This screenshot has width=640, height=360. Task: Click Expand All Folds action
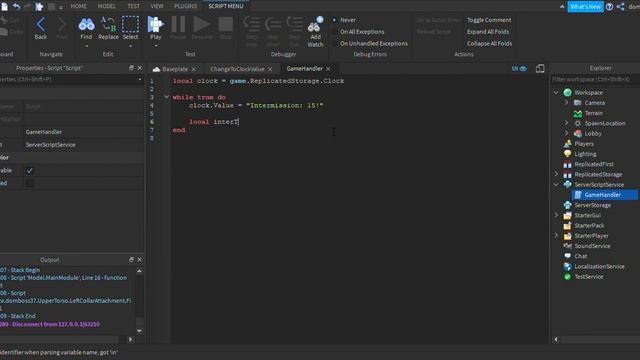coord(488,31)
